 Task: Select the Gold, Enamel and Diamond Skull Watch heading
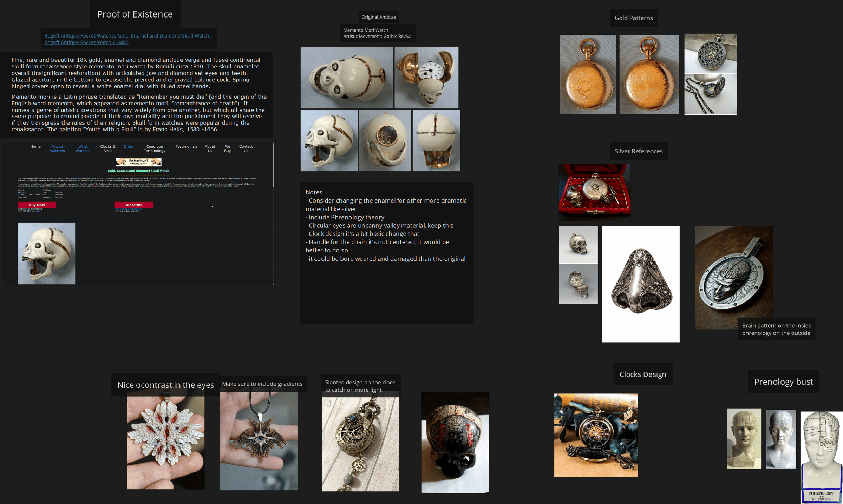click(x=138, y=171)
